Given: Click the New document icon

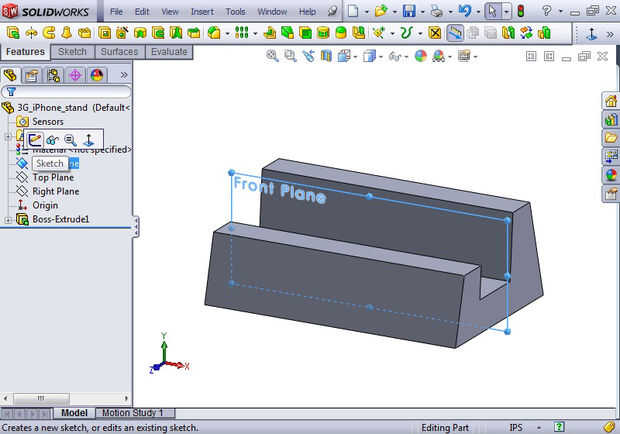Looking at the screenshot, I should point(353,11).
